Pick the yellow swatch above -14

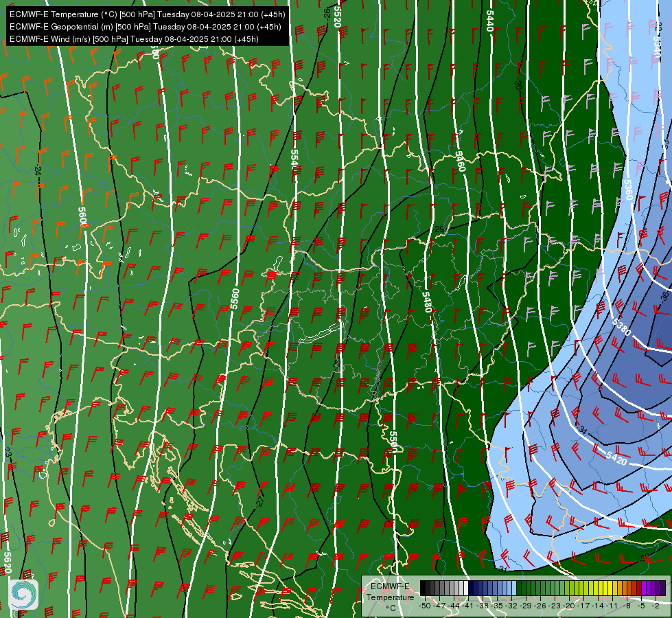pos(601,588)
